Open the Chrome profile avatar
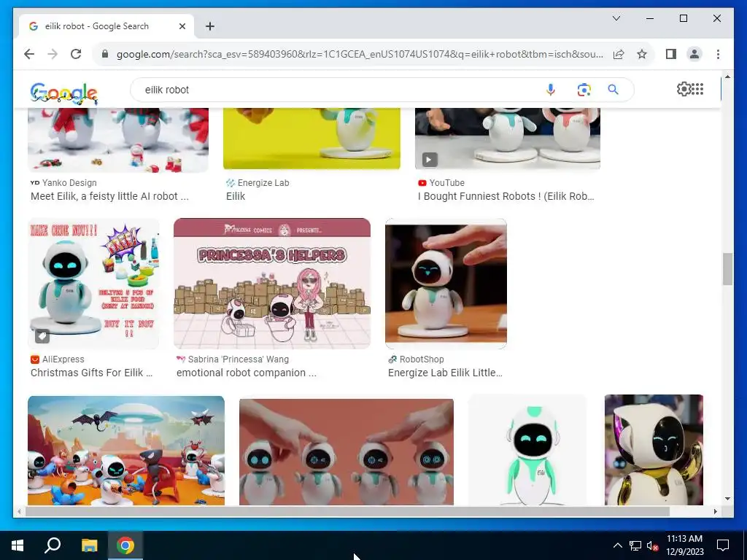747x560 pixels. click(694, 54)
